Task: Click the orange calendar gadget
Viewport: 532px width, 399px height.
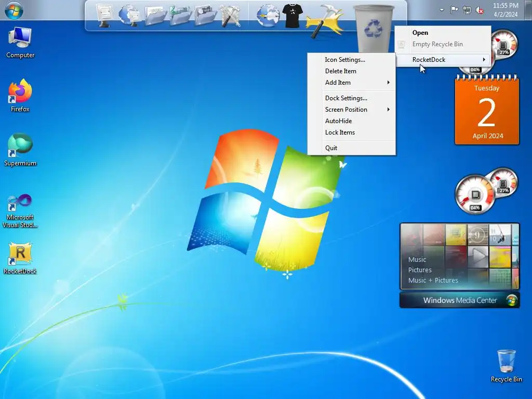Action: [x=487, y=110]
